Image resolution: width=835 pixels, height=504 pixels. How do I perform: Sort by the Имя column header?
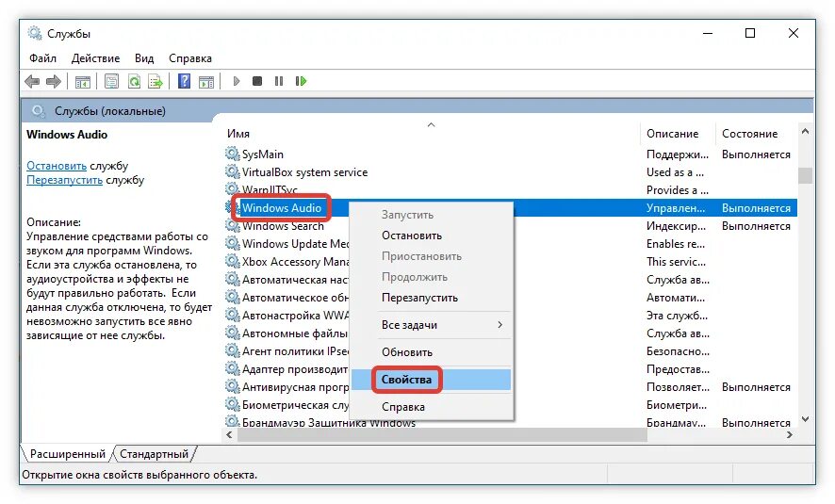(x=432, y=134)
